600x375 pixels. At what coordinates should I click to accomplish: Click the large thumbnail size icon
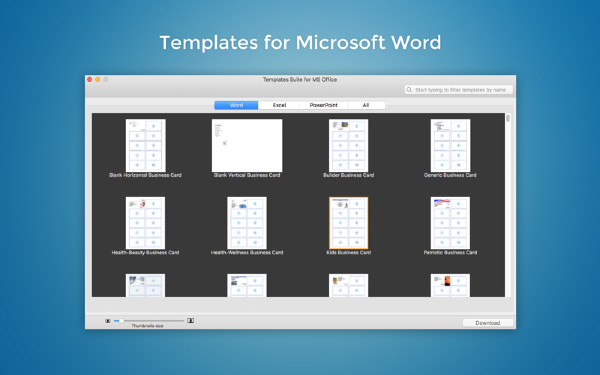point(190,320)
